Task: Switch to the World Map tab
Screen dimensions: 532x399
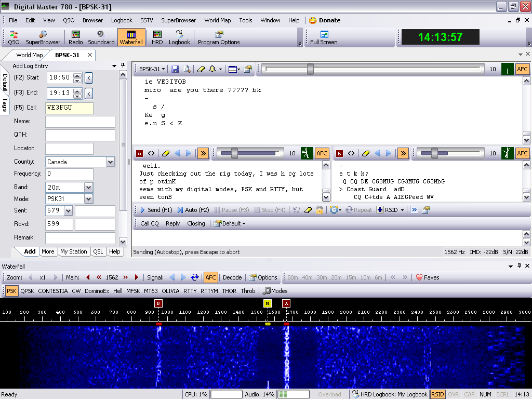Action: point(29,55)
